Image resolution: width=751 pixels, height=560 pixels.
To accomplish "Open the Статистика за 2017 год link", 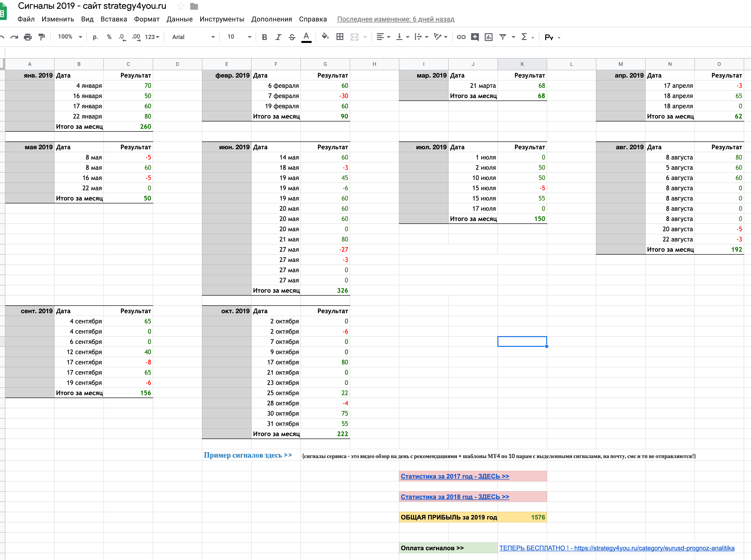I will tap(455, 476).
